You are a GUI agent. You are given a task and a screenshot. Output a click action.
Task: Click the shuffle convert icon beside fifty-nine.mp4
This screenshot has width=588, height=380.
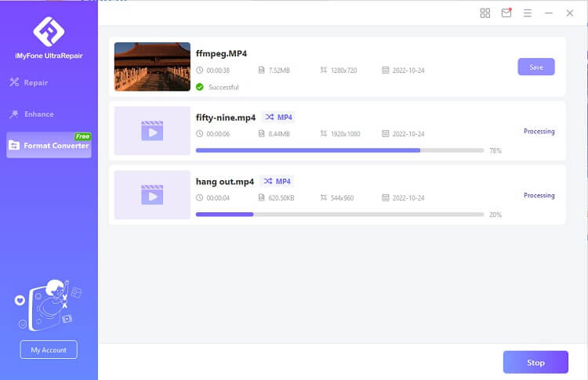pyautogui.click(x=269, y=118)
